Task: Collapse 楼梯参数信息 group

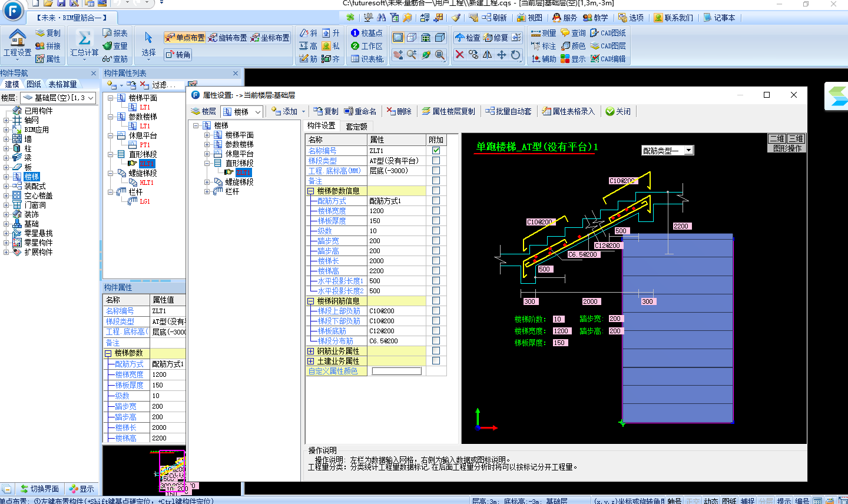Action: click(x=311, y=191)
